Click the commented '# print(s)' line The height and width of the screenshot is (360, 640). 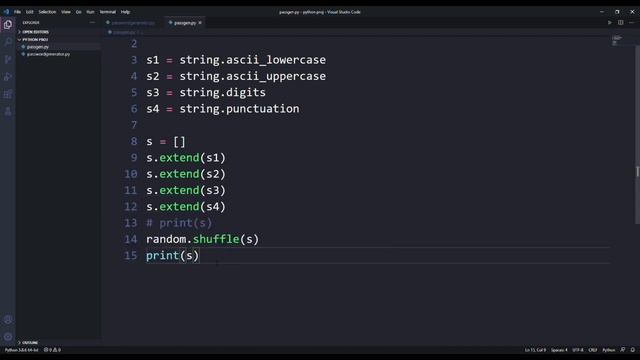(179, 223)
